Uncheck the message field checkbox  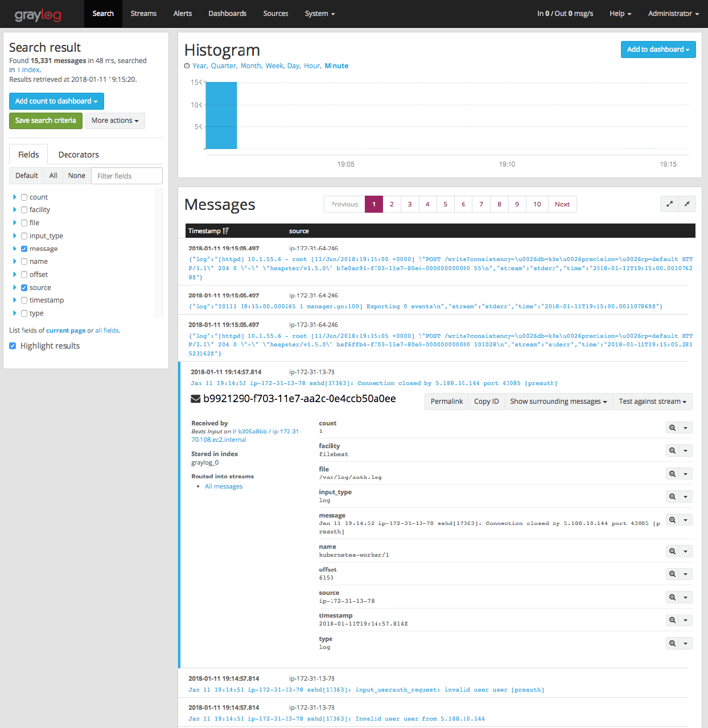pos(24,249)
